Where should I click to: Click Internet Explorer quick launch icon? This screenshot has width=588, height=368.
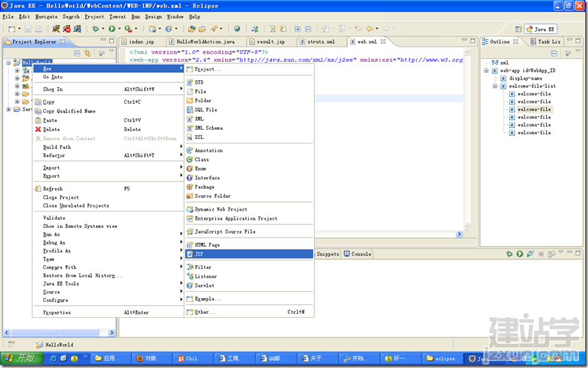(x=54, y=358)
